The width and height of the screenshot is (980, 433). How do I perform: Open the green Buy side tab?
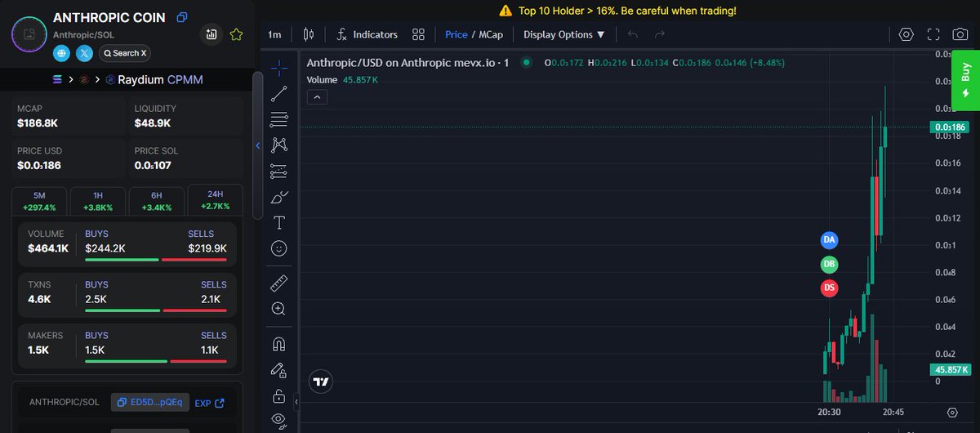tap(965, 79)
